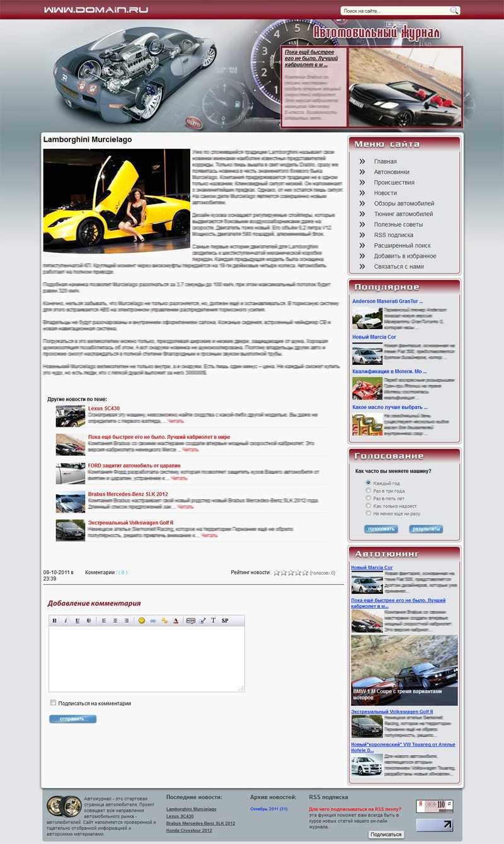The height and width of the screenshot is (844, 504).
Task: Check 'Подписаться на комментарии' checkbox
Action: coord(53,703)
